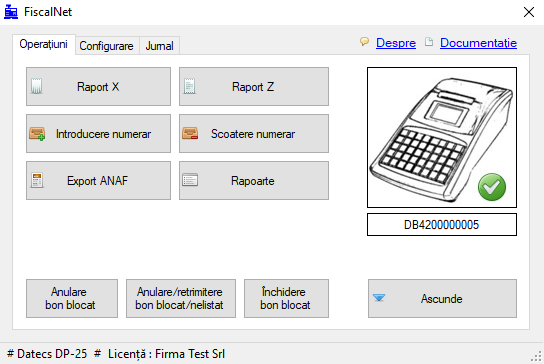Click the Export ANAF document icon
This screenshot has height=364, width=544.
tap(37, 180)
